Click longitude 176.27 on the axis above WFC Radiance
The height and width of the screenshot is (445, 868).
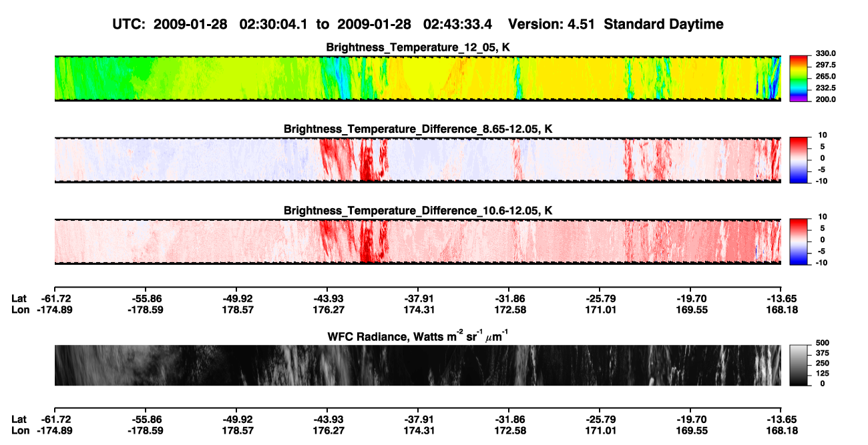pos(327,310)
